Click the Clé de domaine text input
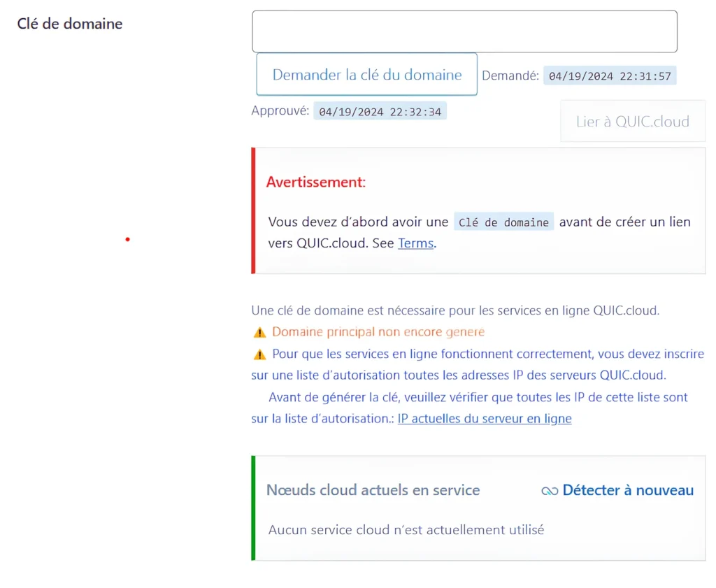 464,31
